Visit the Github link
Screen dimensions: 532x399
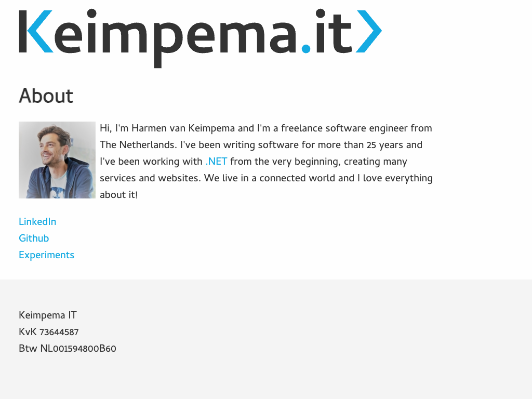coord(34,238)
